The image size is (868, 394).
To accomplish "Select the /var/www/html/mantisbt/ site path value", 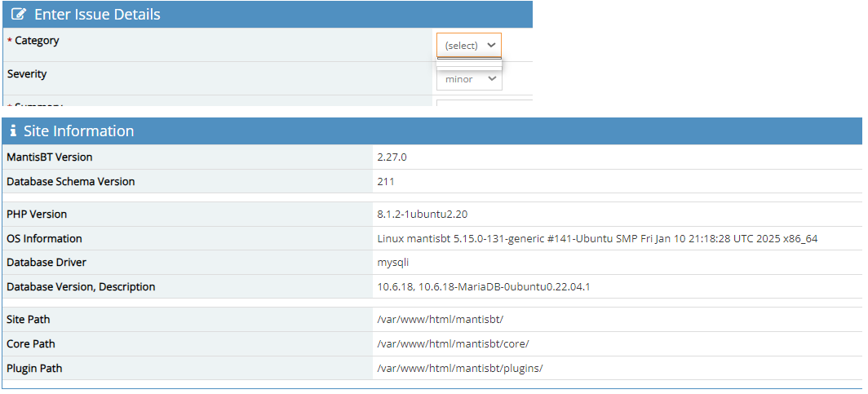I will (x=440, y=319).
